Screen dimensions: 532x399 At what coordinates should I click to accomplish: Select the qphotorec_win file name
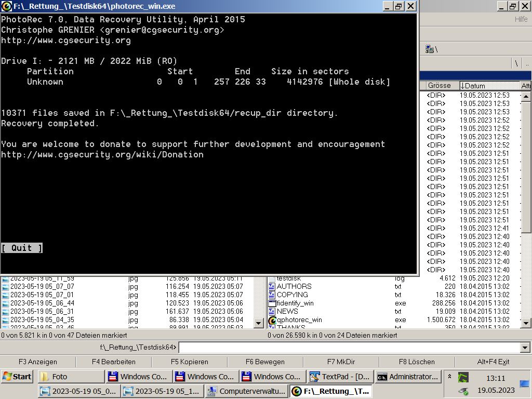(x=299, y=320)
